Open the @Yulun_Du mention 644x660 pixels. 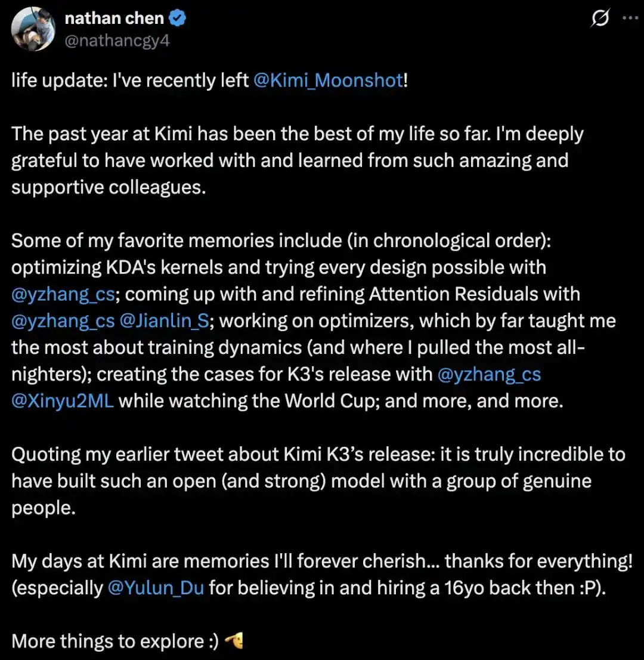[x=156, y=588]
